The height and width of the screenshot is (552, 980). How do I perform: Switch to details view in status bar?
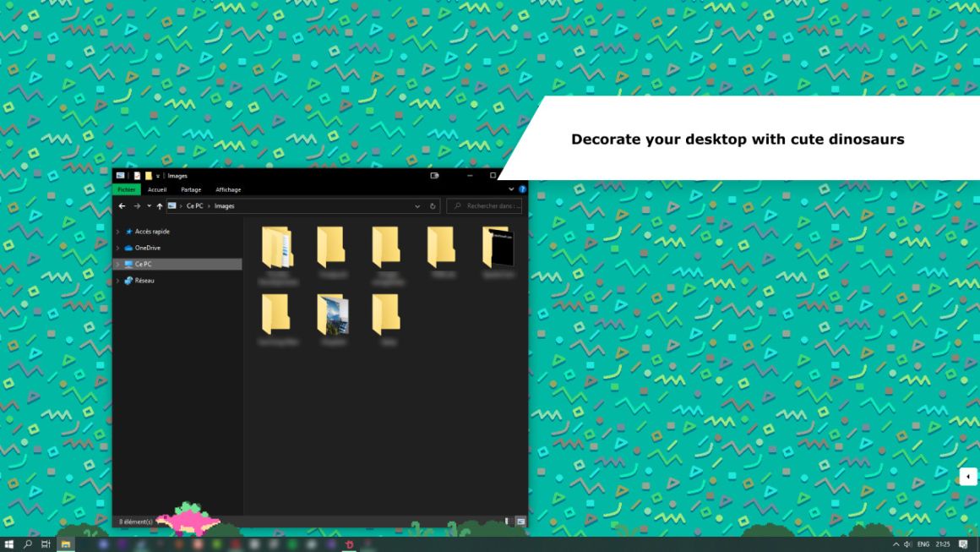click(508, 522)
